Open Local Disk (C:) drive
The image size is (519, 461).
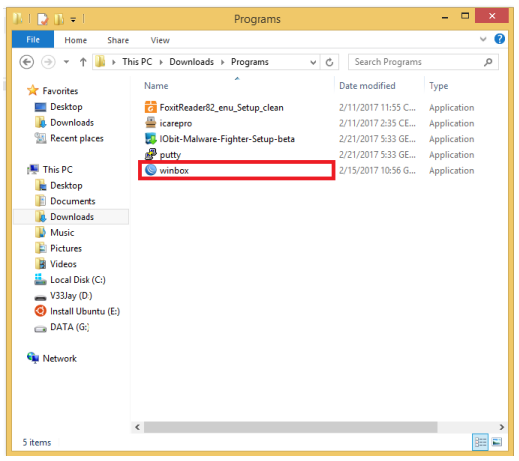[70, 279]
